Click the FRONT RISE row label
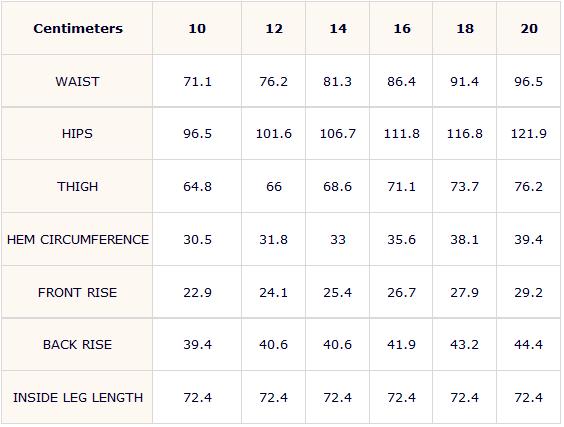Image resolution: width=564 pixels, height=427 pixels. tap(77, 292)
